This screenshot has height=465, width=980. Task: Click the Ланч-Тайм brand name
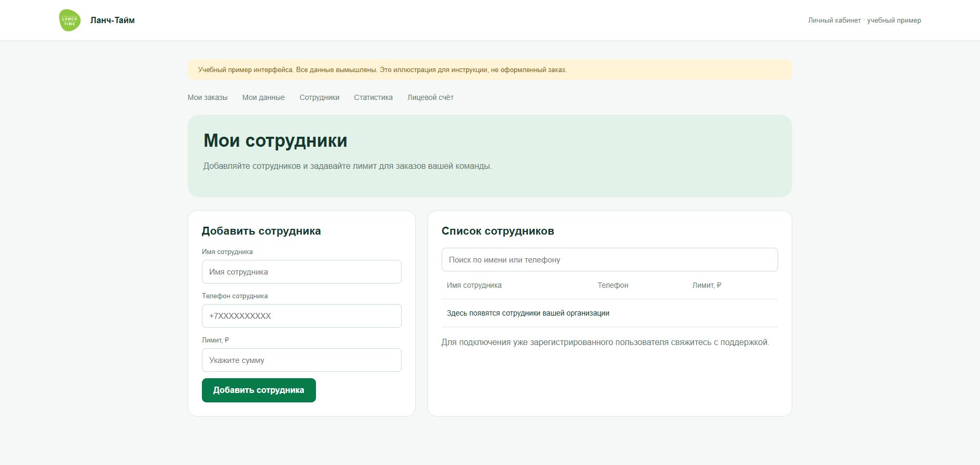(113, 21)
